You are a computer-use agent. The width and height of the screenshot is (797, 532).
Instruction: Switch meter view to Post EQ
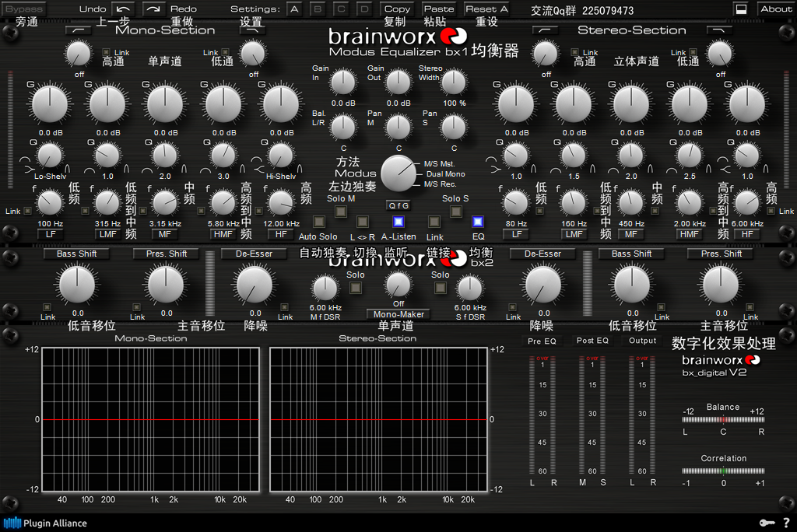[592, 341]
